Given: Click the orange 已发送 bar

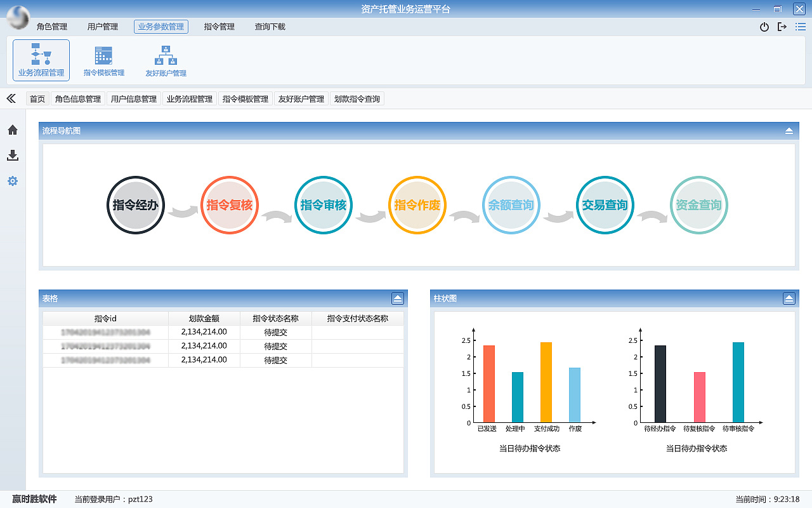Looking at the screenshot, I should click(x=489, y=384).
